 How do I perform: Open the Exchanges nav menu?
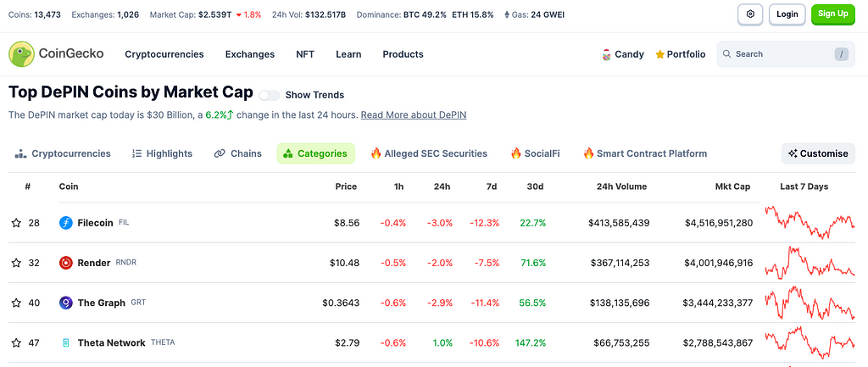click(250, 54)
